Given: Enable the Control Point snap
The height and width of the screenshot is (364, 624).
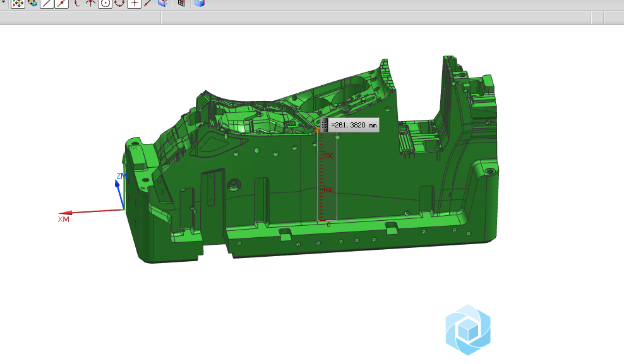Looking at the screenshot, I should coord(76,3).
